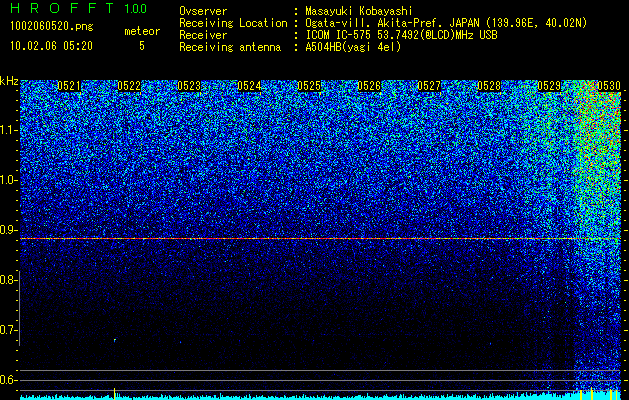629x400 pixels.
Task: Click the 0528 time marker
Action: pos(489,86)
